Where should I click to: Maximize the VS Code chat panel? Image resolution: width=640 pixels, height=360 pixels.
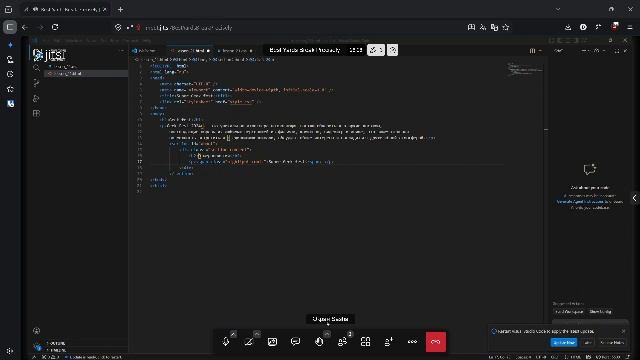tap(617, 51)
